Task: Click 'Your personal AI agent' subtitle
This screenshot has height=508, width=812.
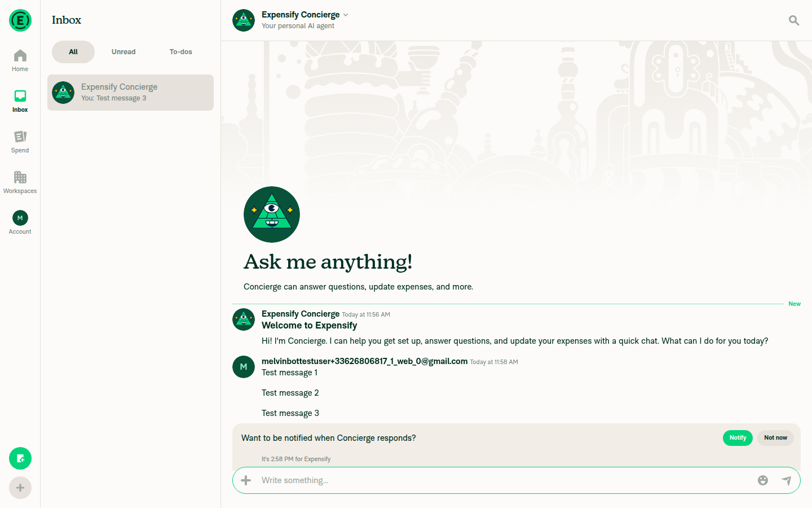Action: [x=298, y=26]
